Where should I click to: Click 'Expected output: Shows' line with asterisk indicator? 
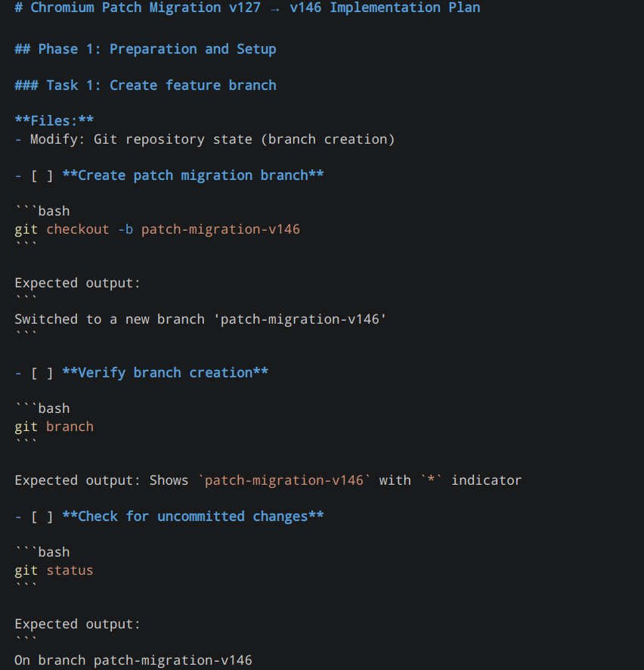[x=268, y=481]
